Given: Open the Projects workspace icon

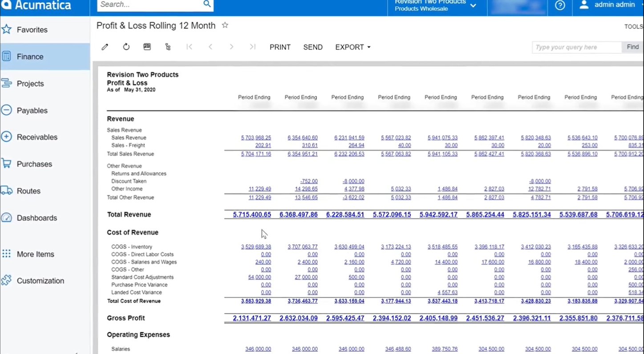Looking at the screenshot, I should 6,83.
